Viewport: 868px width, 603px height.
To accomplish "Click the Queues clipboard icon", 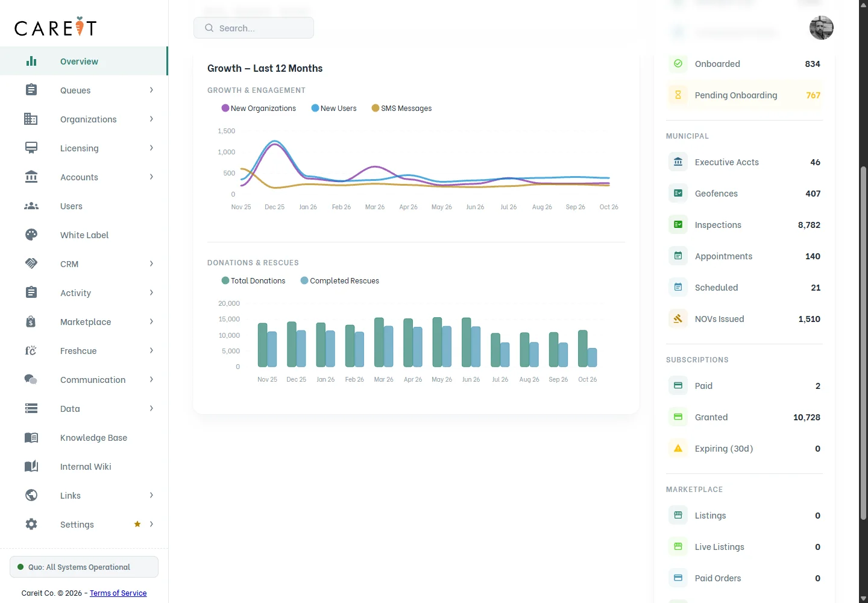I will [x=31, y=90].
